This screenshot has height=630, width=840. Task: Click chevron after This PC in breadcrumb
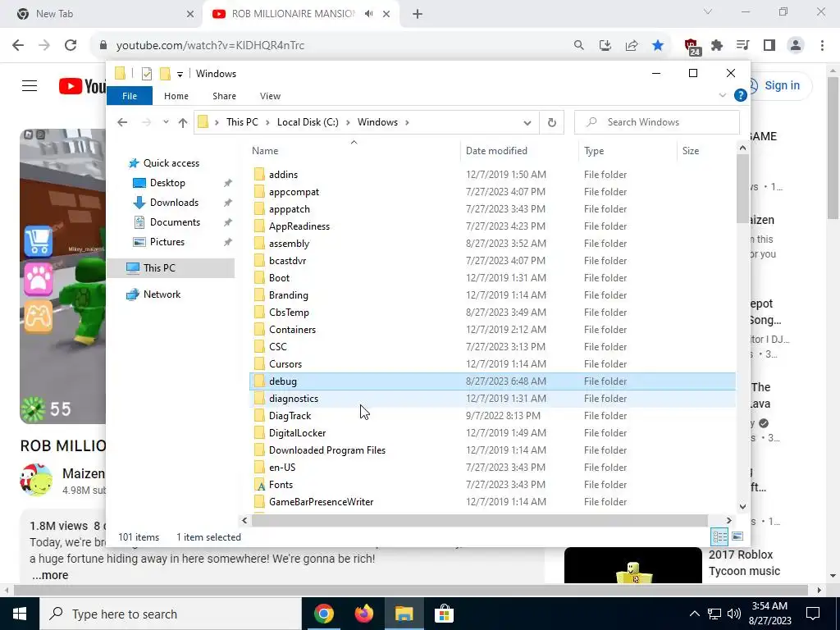pos(267,122)
